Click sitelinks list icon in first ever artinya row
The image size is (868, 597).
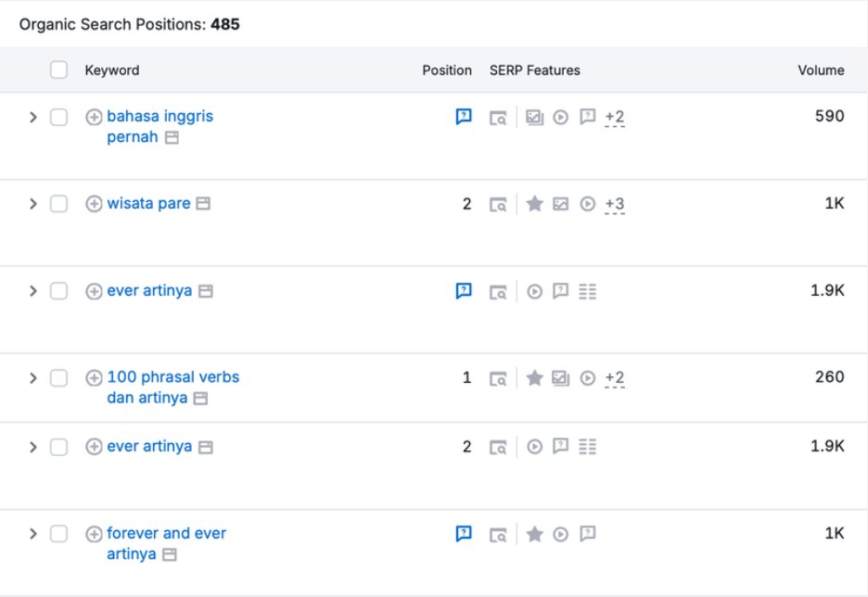click(587, 291)
